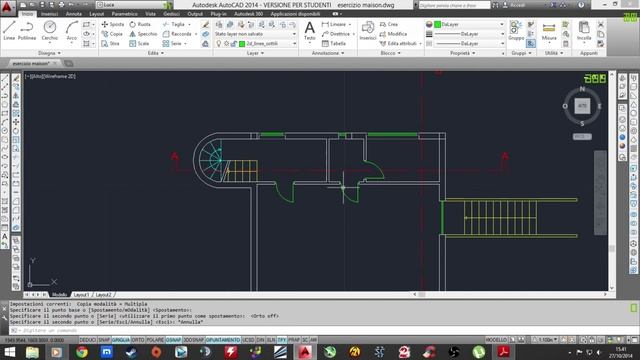The height and width of the screenshot is (360, 640).
Task: Toggle the layer lightbulb on/off icon
Action: click(218, 44)
